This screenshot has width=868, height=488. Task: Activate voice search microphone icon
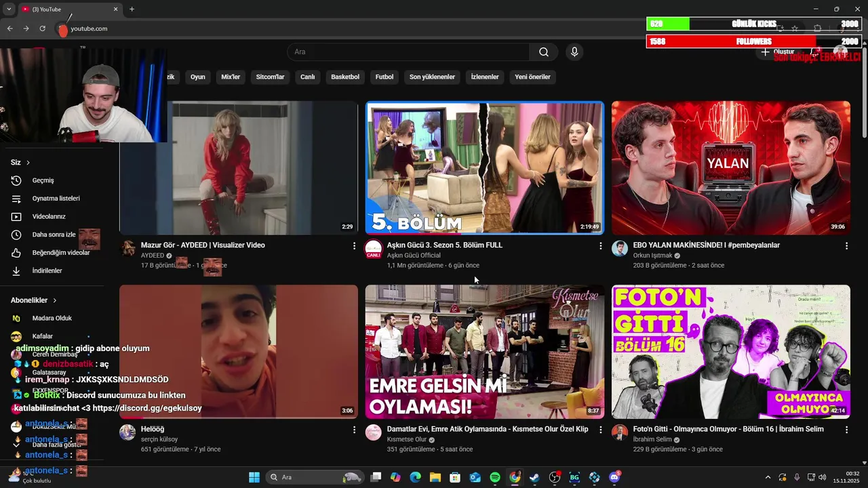574,52
